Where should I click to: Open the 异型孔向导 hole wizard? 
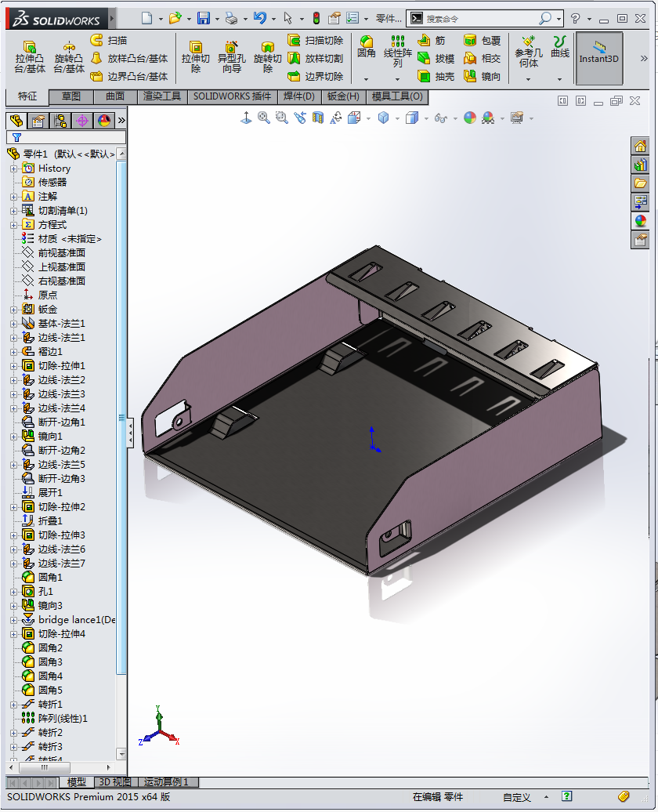231,57
